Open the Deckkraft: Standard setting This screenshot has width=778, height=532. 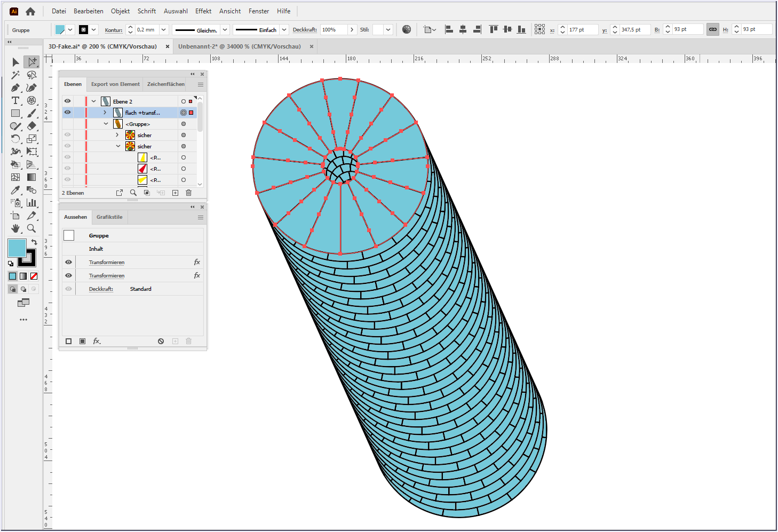pyautogui.click(x=101, y=288)
